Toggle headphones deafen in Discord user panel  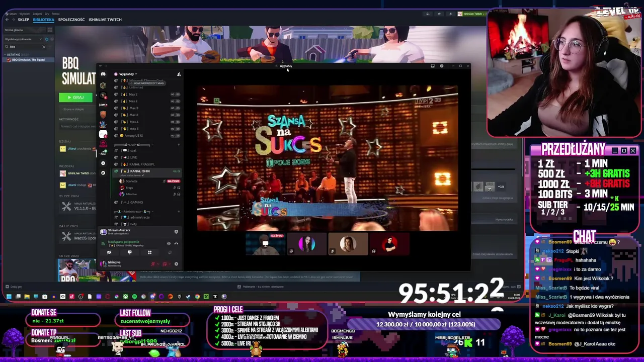[165, 264]
